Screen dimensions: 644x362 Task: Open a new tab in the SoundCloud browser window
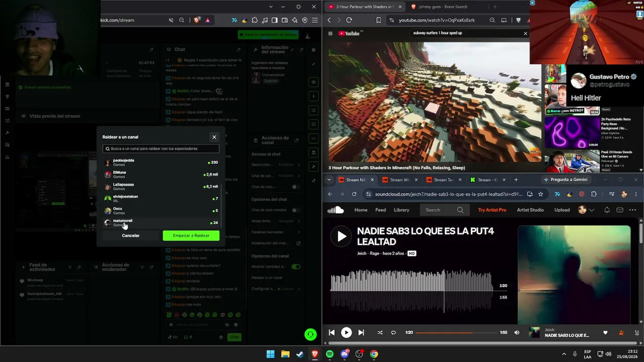click(516, 179)
